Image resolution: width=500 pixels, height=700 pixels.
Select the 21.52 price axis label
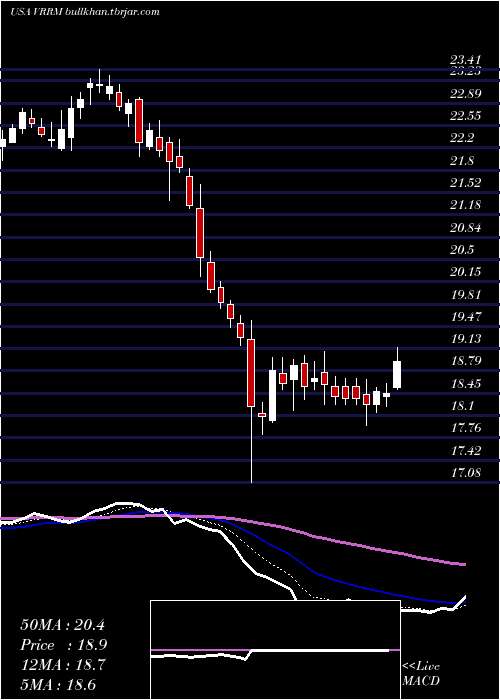coord(466,183)
